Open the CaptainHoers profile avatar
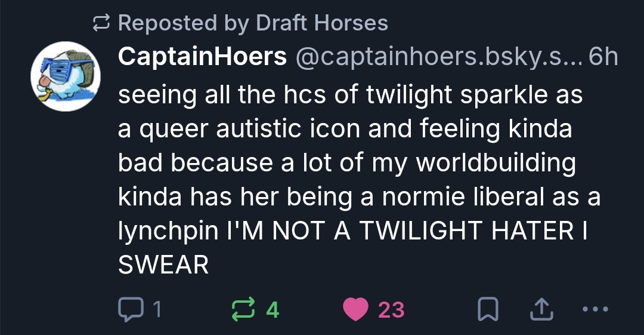Screen dimensions: 644x335 (66, 76)
